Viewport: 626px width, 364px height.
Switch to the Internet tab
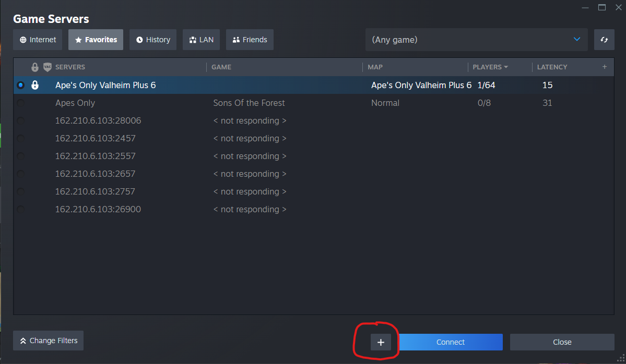38,40
